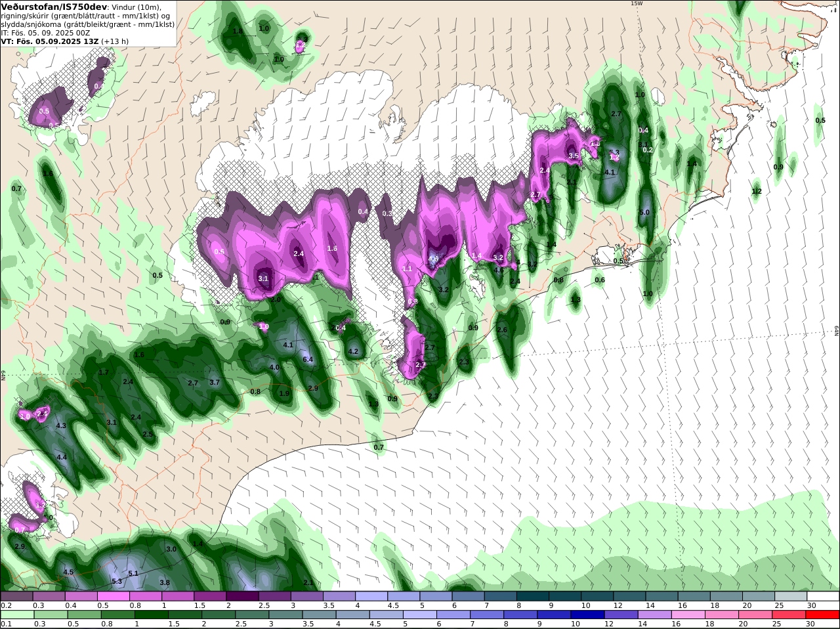Screen dimensions: 840x629
Task: Click the bright pink 0.5 swatch in upper legend
Action: [113, 596]
